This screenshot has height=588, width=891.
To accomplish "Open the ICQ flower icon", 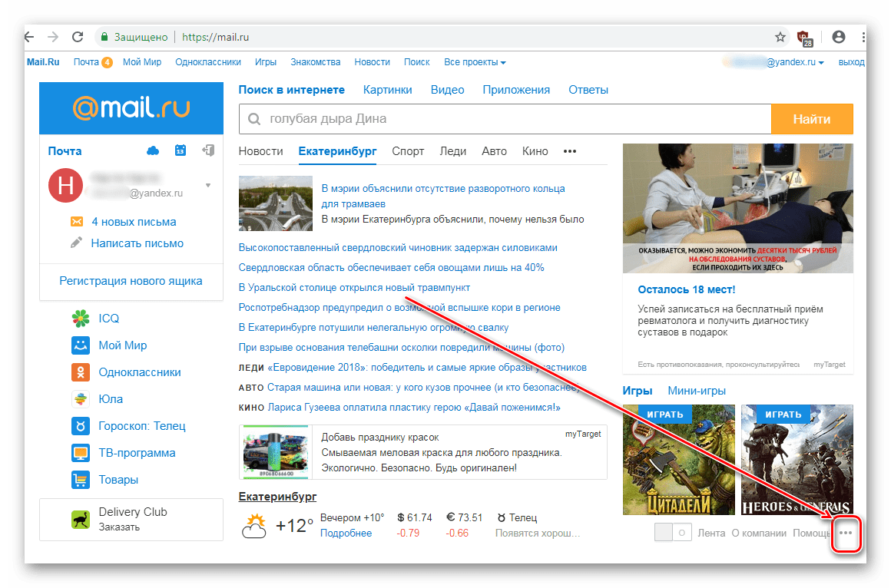I will click(81, 318).
